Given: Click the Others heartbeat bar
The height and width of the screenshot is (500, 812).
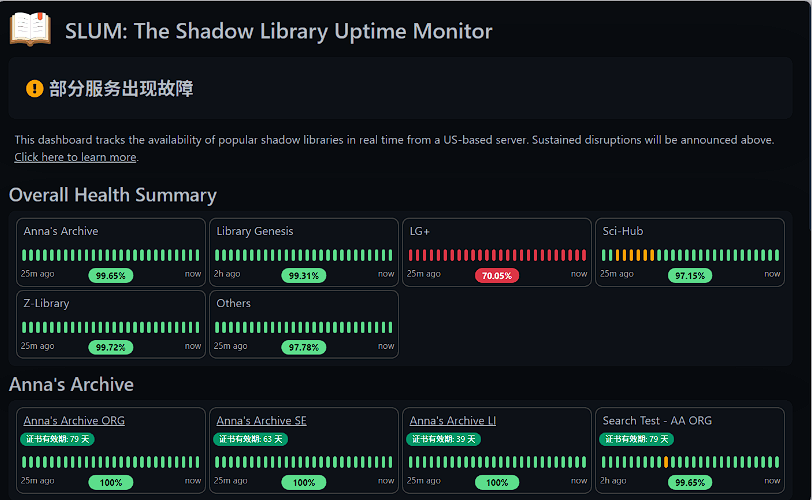Looking at the screenshot, I should click(x=304, y=327).
